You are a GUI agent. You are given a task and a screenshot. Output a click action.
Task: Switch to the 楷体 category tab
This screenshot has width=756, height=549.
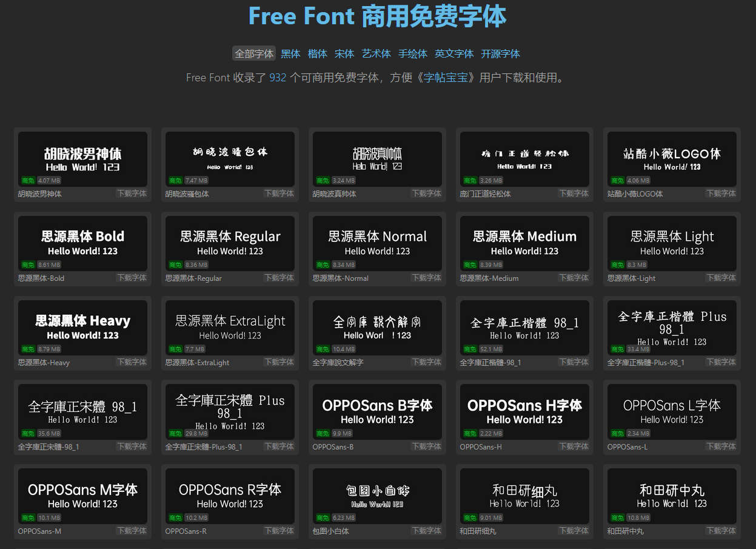click(x=318, y=53)
